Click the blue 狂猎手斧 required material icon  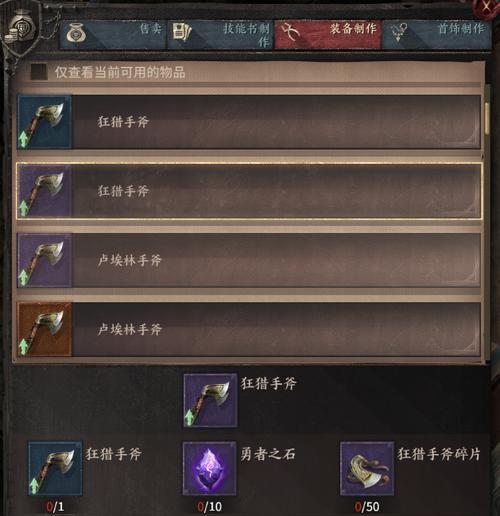55,468
